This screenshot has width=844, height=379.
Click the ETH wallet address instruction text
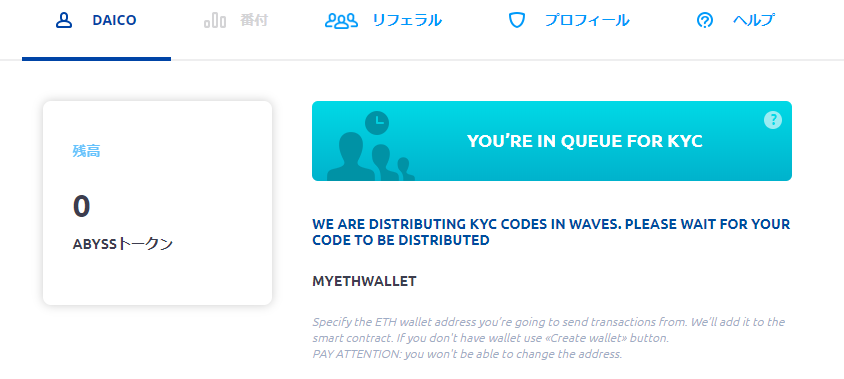(x=548, y=338)
